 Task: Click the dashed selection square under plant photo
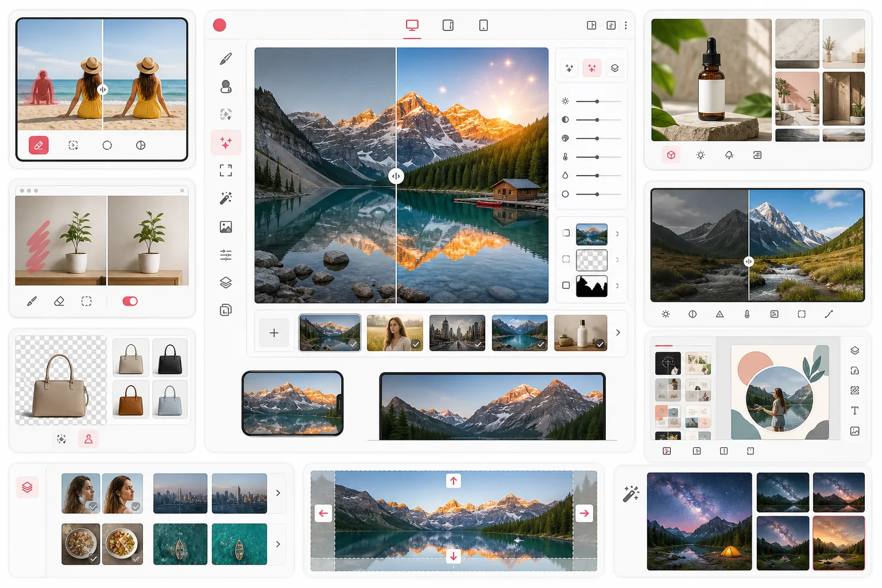point(87,301)
